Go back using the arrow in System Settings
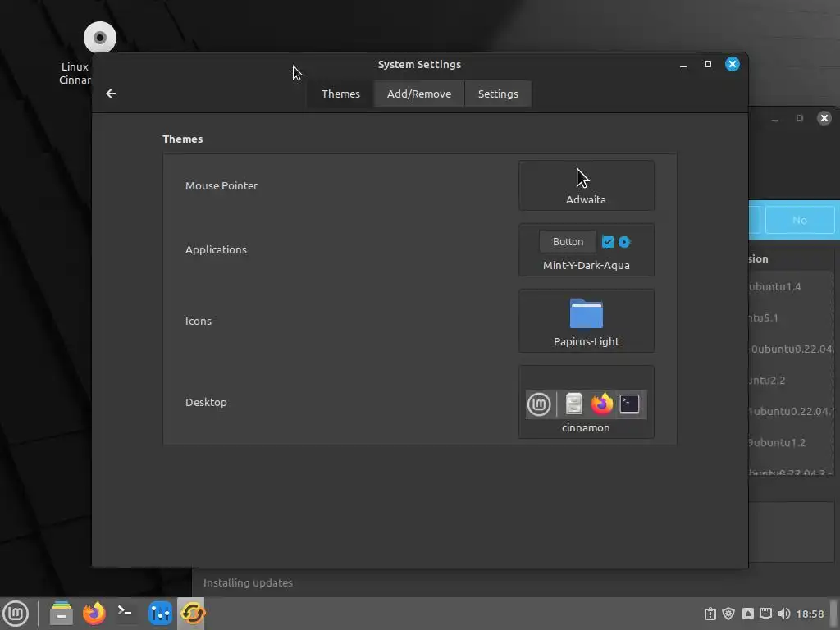 coord(111,94)
